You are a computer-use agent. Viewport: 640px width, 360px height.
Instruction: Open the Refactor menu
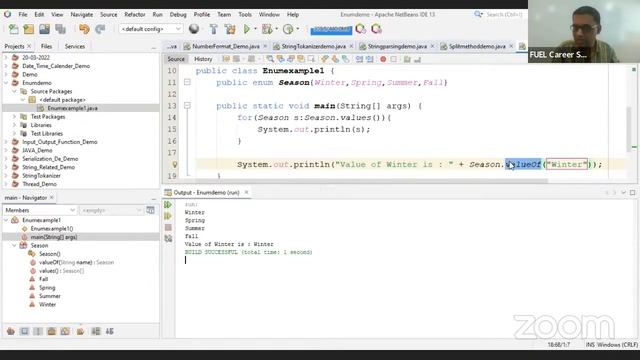[x=135, y=14]
